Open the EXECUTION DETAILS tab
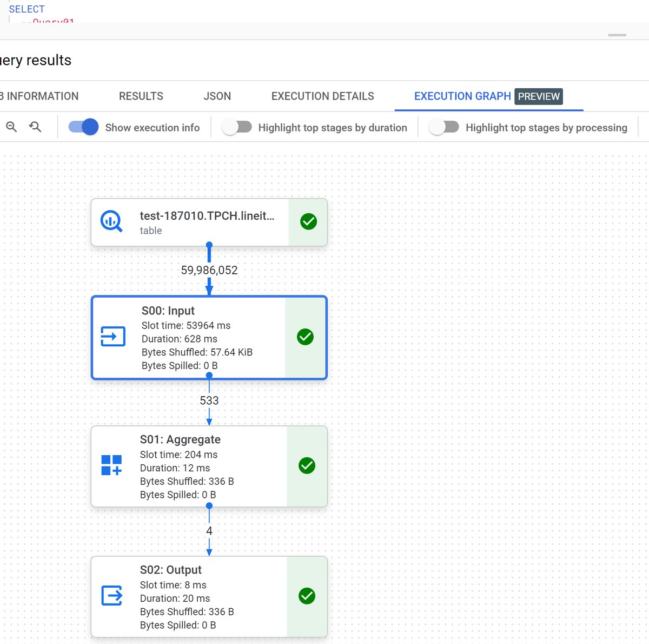Screen dimensions: 649x644 coord(322,96)
